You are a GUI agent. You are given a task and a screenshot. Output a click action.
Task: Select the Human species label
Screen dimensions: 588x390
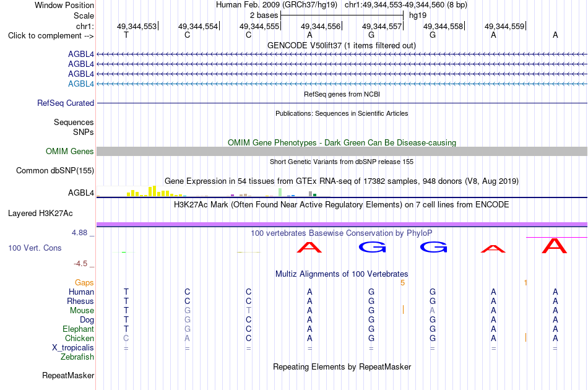point(81,292)
